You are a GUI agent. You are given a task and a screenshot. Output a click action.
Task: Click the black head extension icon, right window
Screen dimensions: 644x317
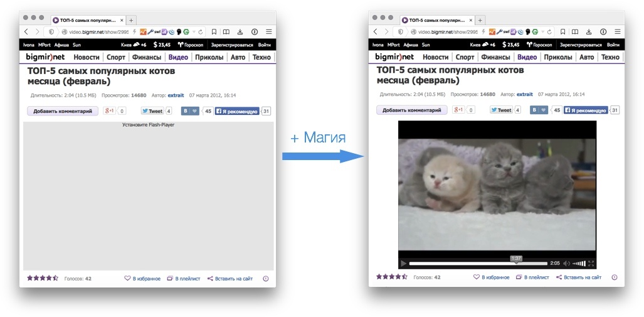click(528, 31)
